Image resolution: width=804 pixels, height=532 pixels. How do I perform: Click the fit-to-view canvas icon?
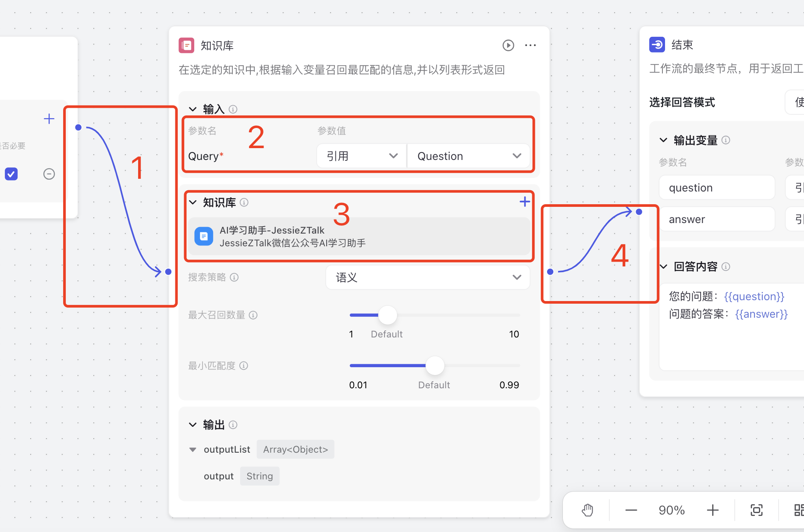(756, 510)
